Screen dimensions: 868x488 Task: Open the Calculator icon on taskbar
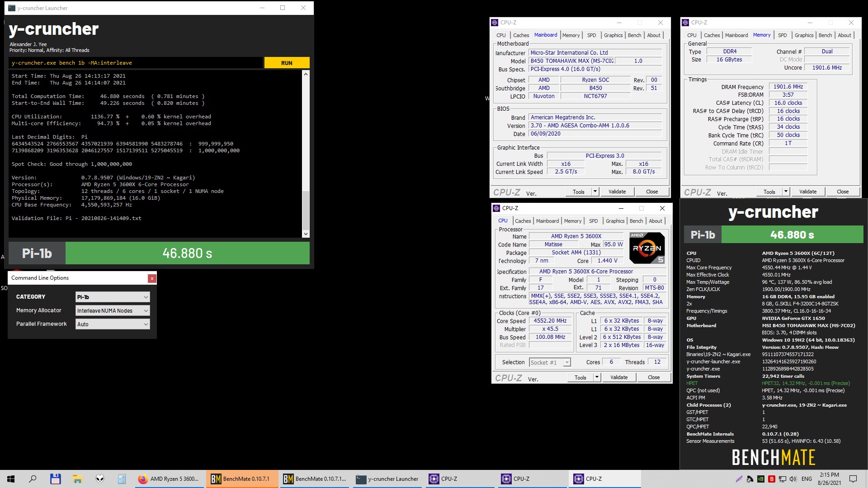[122, 479]
